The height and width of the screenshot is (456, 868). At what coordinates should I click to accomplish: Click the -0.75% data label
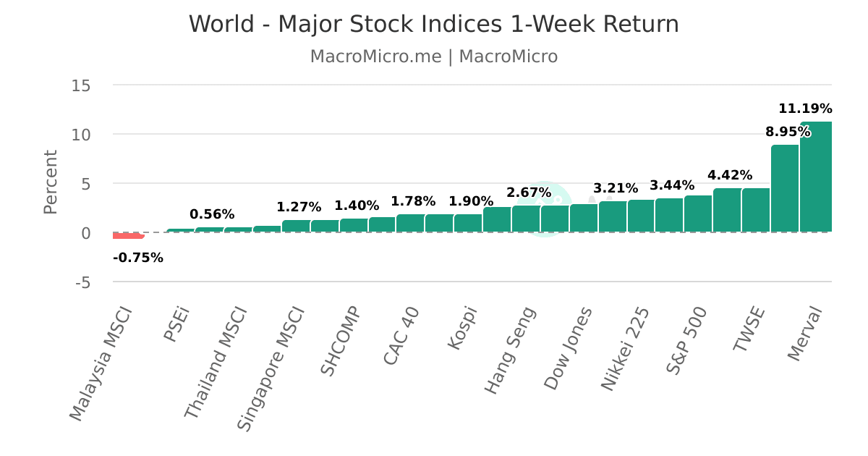(x=138, y=258)
